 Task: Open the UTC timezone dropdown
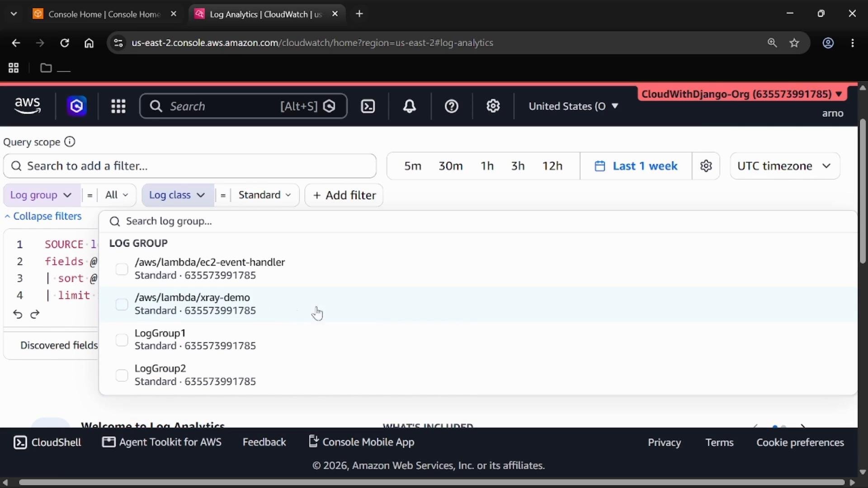[x=785, y=166]
